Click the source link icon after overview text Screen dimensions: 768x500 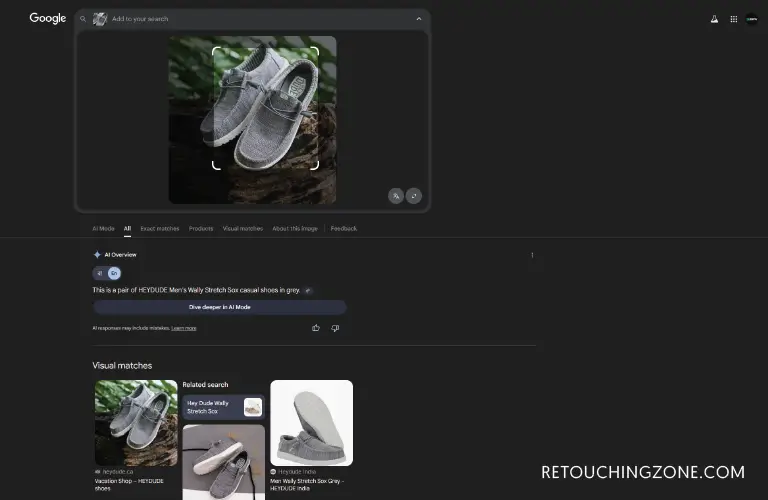(x=308, y=290)
